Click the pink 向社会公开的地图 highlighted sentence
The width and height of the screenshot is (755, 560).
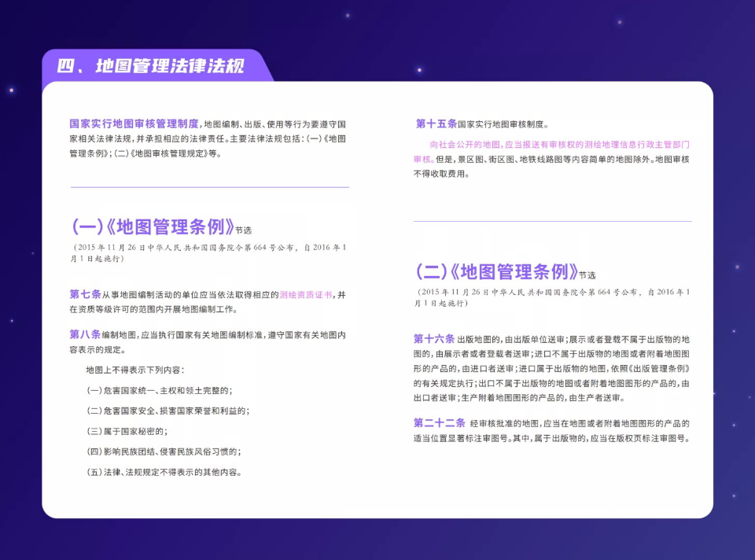(x=559, y=146)
